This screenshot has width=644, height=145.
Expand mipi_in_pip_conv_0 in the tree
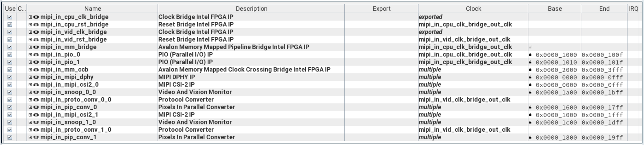pos(30,107)
